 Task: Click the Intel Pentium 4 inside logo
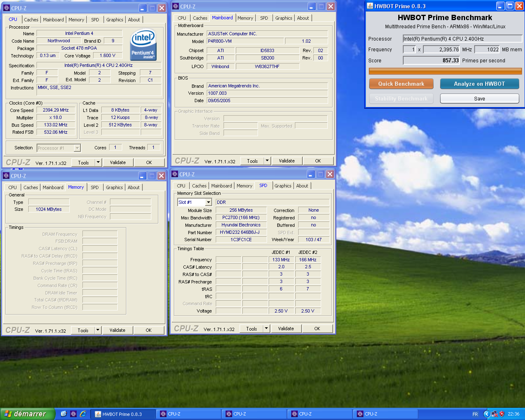click(x=143, y=45)
